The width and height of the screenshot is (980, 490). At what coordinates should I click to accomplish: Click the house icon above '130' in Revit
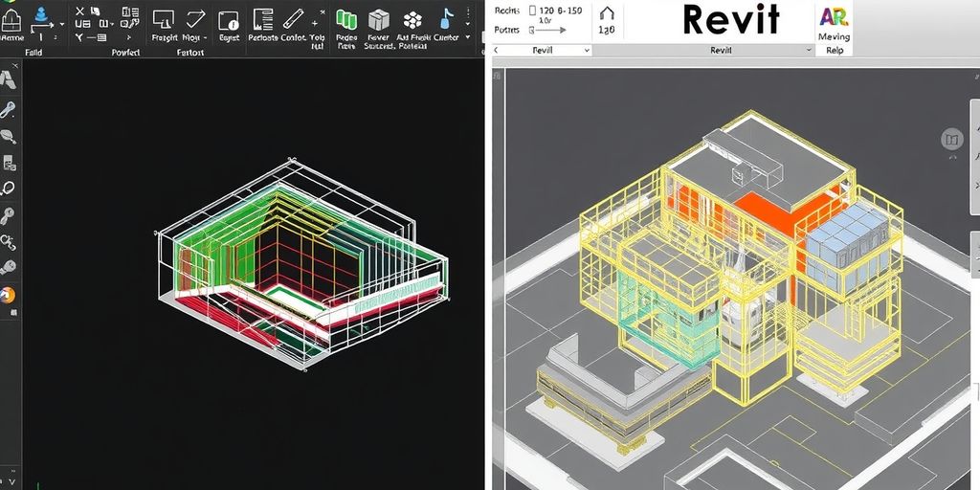pos(606,13)
